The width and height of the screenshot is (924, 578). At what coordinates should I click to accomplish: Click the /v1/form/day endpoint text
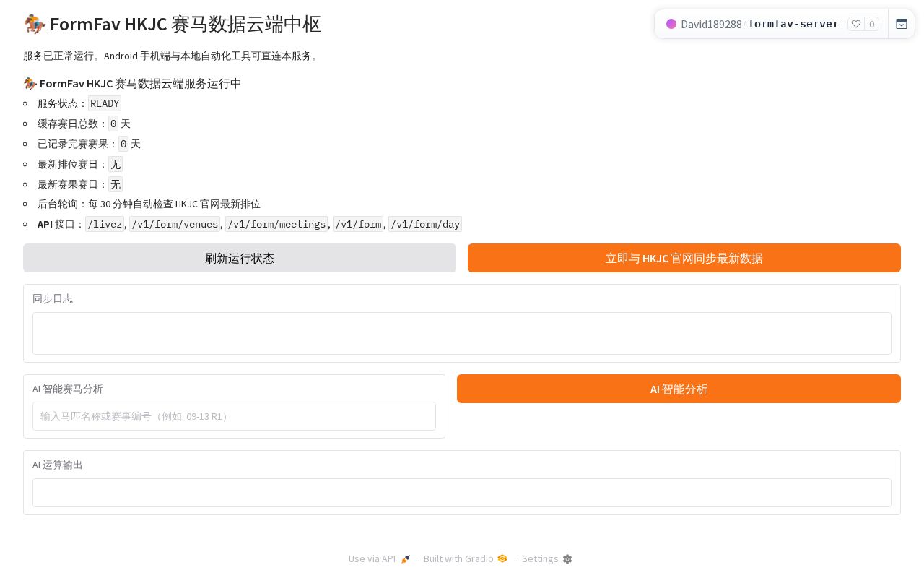425,224
